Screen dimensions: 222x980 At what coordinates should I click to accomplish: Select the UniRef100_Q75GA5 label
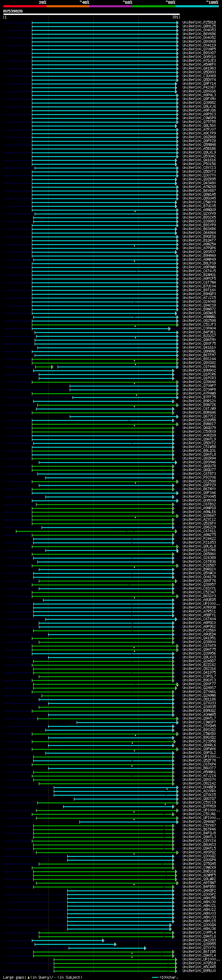click(199, 864)
